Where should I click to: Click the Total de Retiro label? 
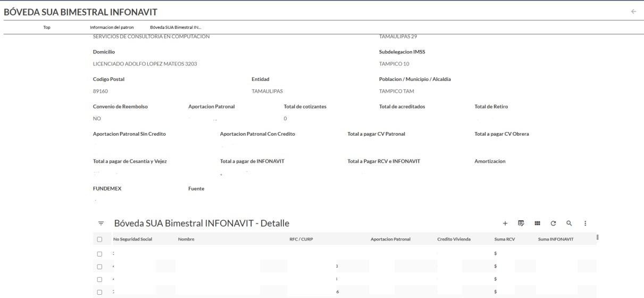tap(491, 106)
